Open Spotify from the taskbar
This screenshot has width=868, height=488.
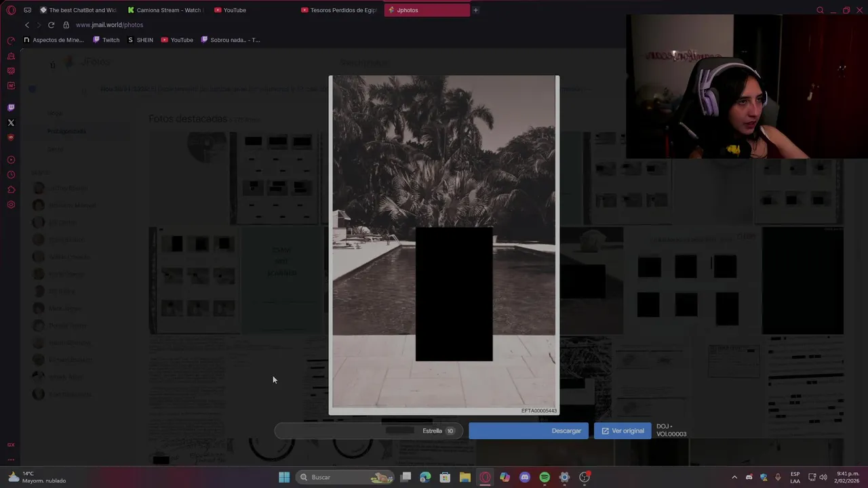pos(545,477)
